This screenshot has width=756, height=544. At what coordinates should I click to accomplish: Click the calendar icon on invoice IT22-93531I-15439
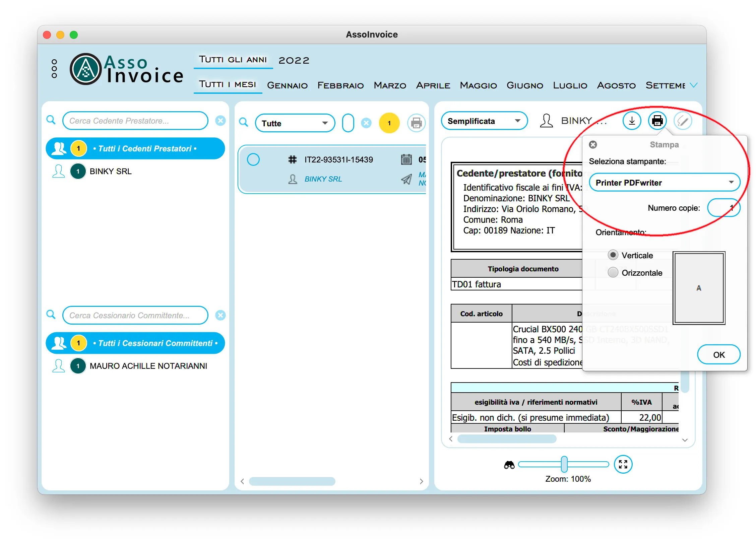click(406, 159)
